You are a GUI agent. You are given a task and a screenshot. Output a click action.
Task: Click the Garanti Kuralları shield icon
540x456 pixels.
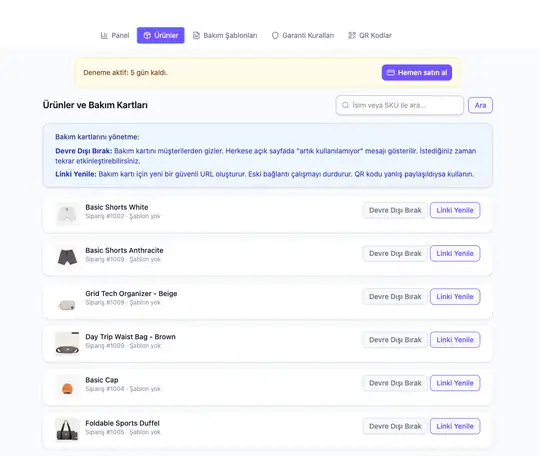tap(275, 35)
